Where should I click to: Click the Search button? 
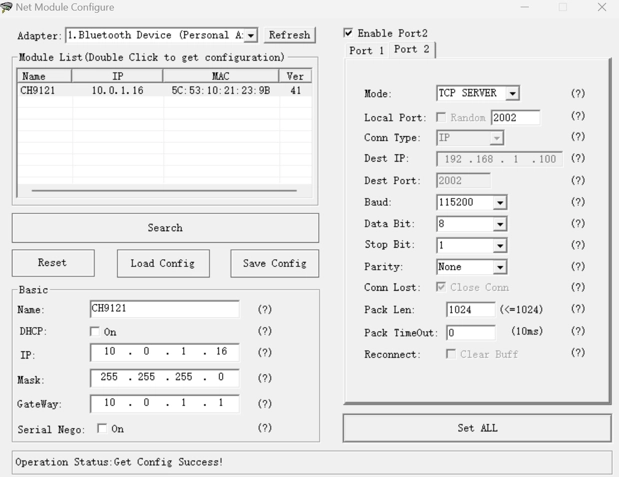(x=165, y=228)
